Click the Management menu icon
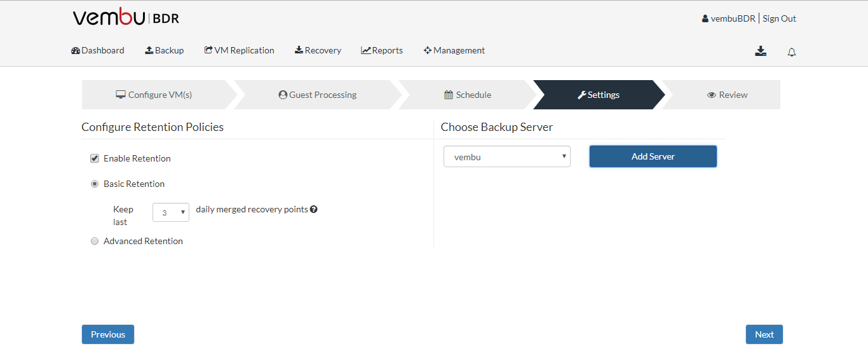The width and height of the screenshot is (868, 363). 428,50
